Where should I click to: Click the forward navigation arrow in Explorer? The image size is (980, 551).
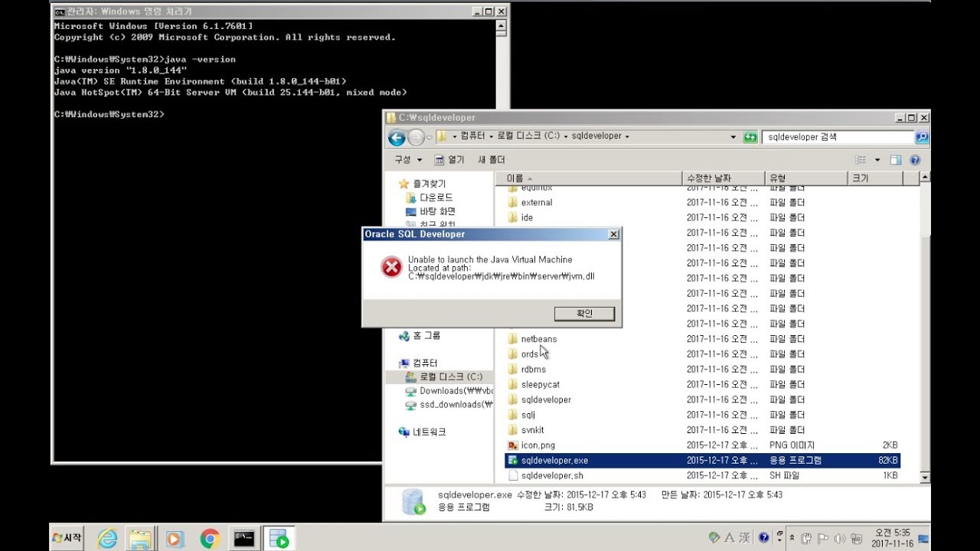click(415, 138)
